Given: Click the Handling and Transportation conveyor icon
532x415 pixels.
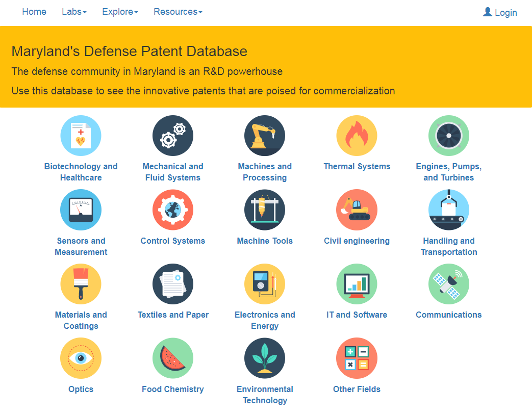Looking at the screenshot, I should click(448, 210).
